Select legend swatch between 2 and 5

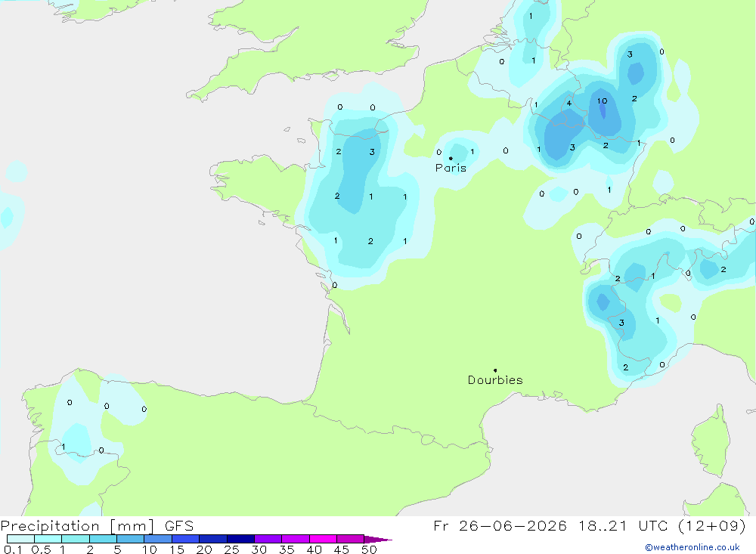[x=103, y=539]
